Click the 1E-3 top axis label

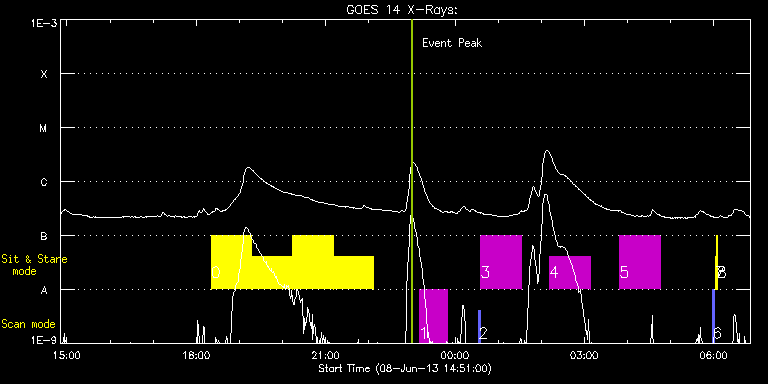[x=44, y=24]
